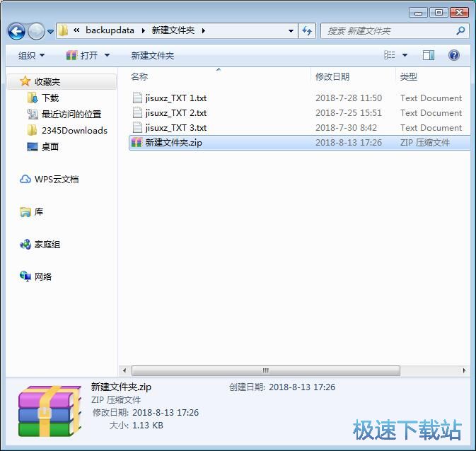Open 下载 in favorites
476x451 pixels.
(50, 98)
